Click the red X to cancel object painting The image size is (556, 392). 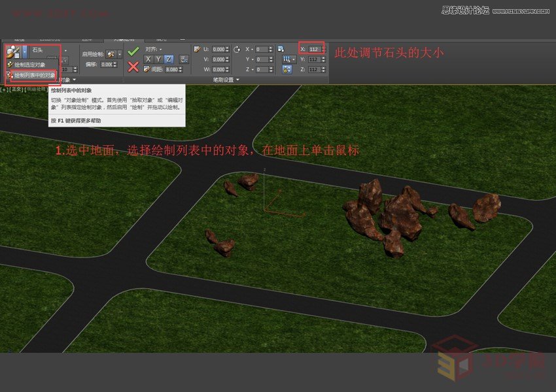[135, 67]
